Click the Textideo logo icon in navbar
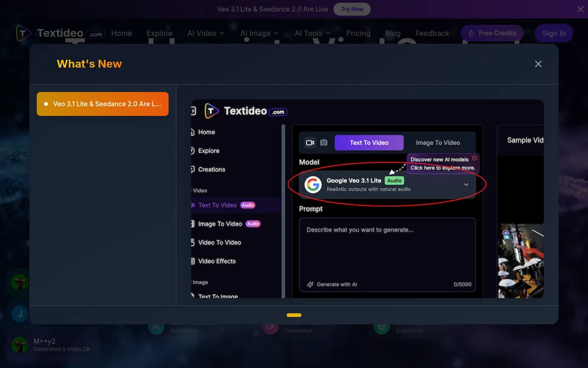Screen dimensions: 588x368 [23, 33]
